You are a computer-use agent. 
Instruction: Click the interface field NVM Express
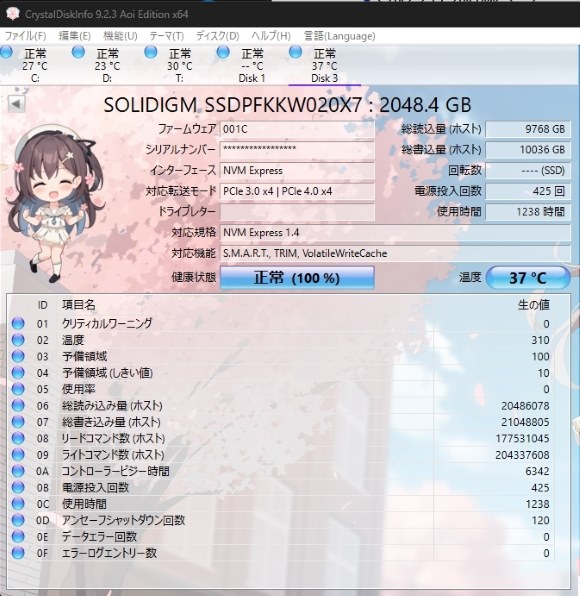click(x=297, y=170)
